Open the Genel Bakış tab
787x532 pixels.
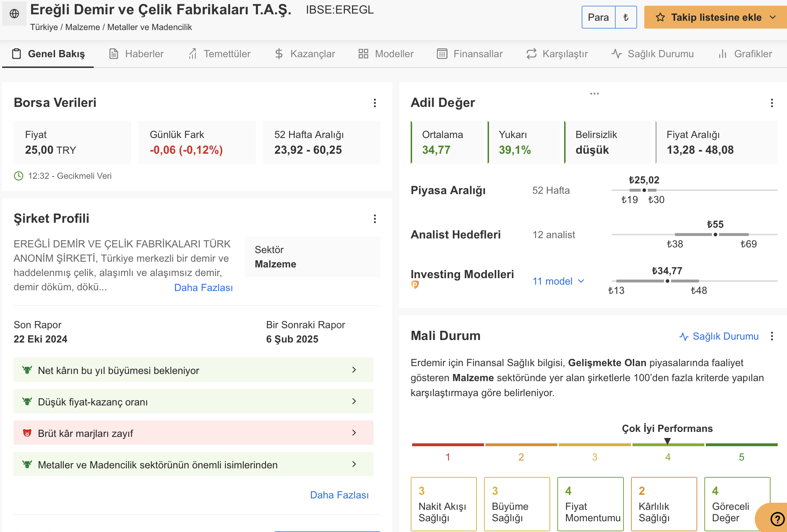coord(48,54)
